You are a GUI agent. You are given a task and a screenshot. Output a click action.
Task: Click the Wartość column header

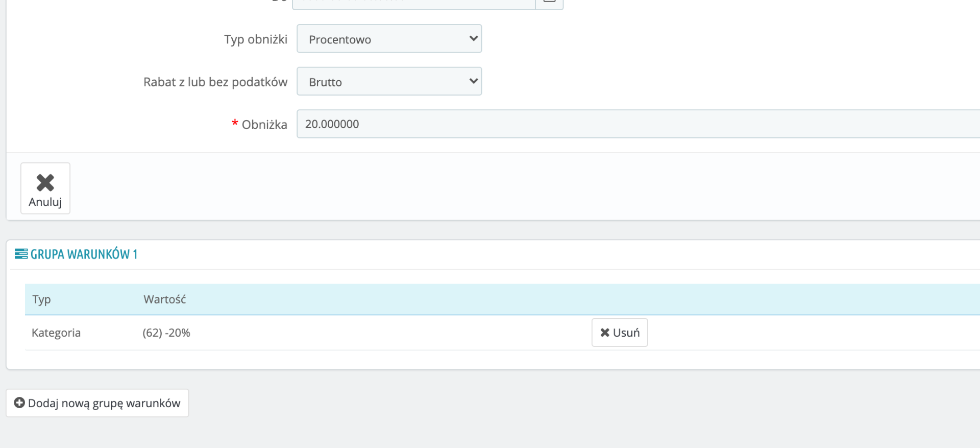[x=164, y=299]
